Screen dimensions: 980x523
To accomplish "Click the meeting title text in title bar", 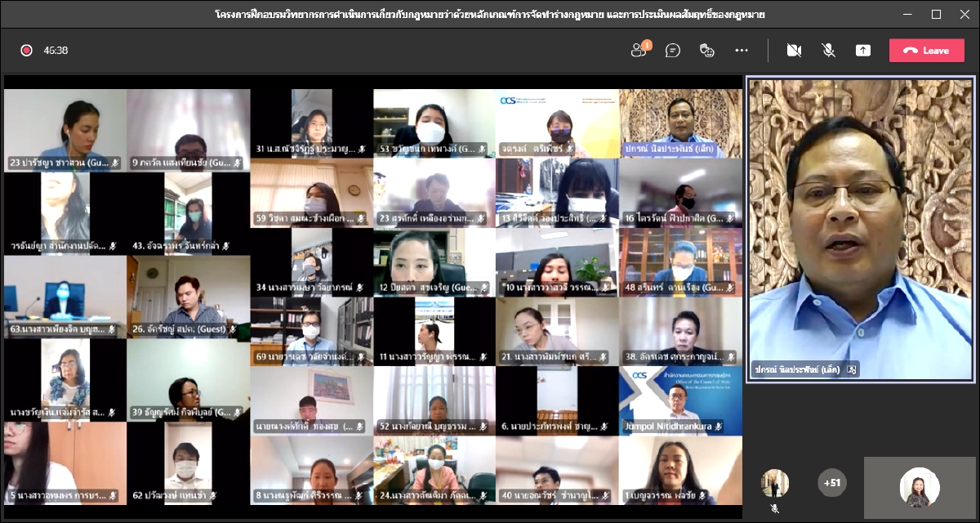I will click(490, 15).
